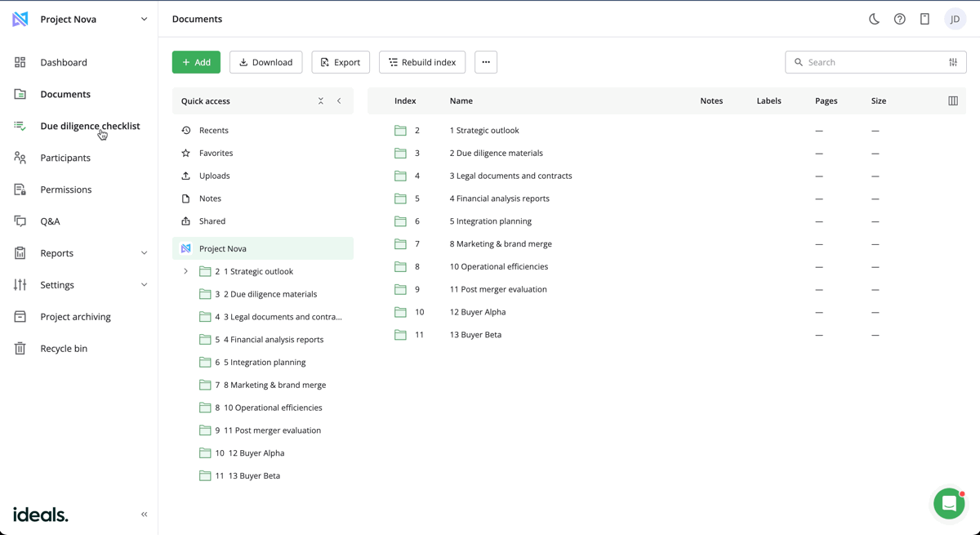Hide the Quick access panel
980x535 pixels.
pos(339,101)
